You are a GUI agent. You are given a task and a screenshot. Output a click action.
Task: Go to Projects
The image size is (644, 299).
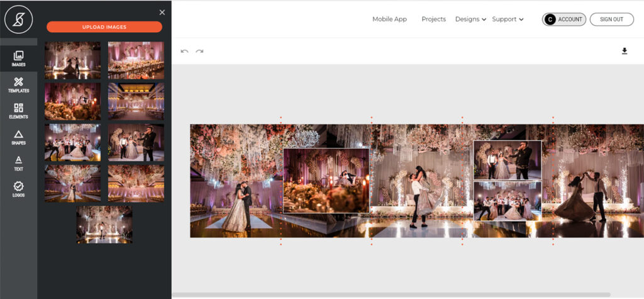[434, 20]
